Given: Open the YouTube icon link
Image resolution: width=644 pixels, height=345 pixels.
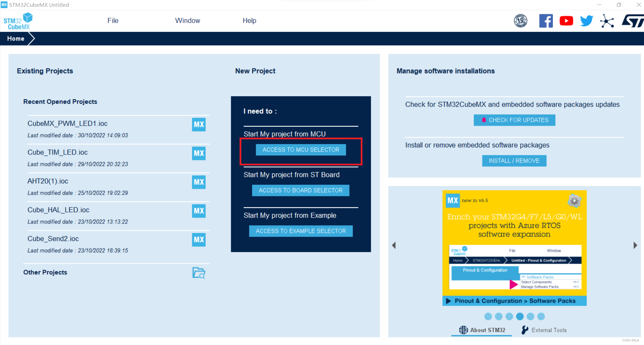Looking at the screenshot, I should tap(566, 21).
